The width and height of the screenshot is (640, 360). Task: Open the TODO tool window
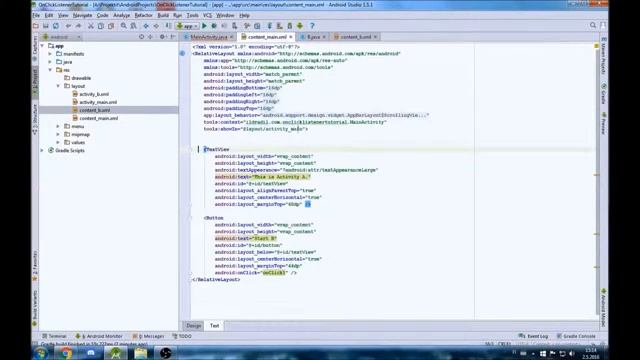[182, 336]
